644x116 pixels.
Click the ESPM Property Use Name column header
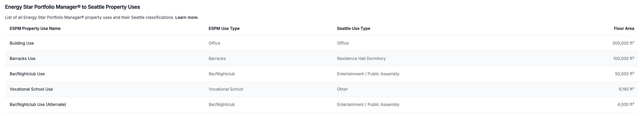[35, 29]
